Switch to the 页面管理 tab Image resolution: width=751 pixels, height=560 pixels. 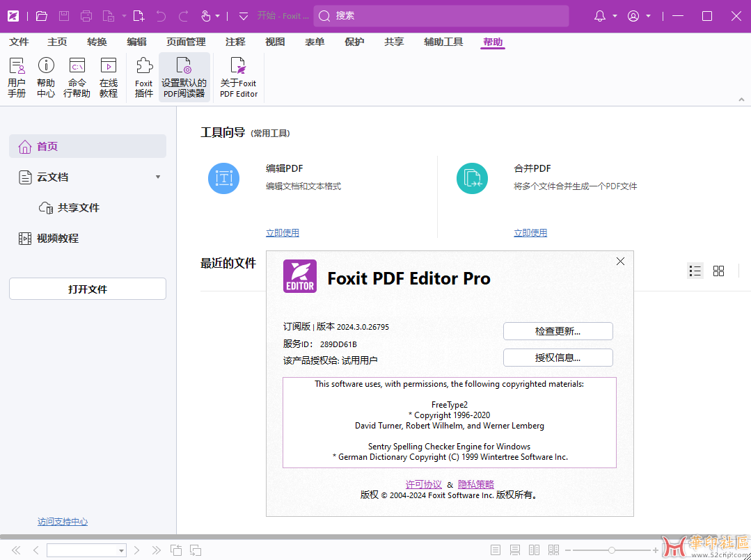pos(186,42)
